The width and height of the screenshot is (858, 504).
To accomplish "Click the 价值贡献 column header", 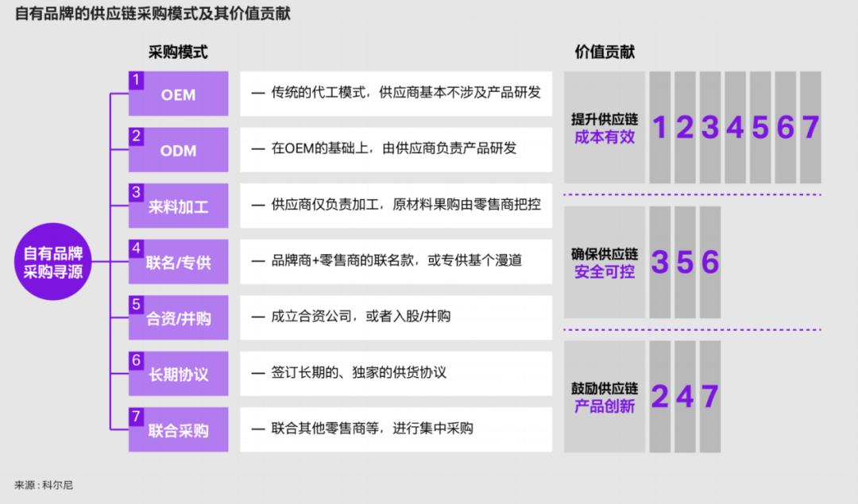I will pos(605,52).
